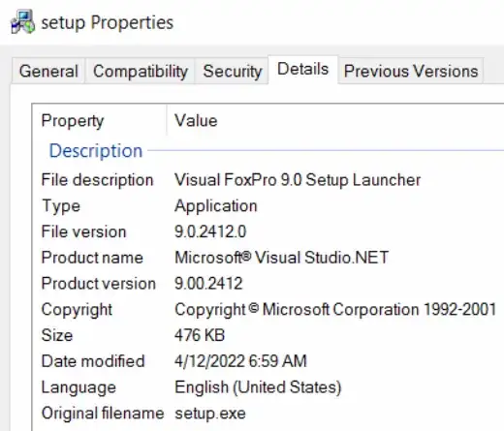
Task: Select the File description property row
Action: tap(268, 180)
